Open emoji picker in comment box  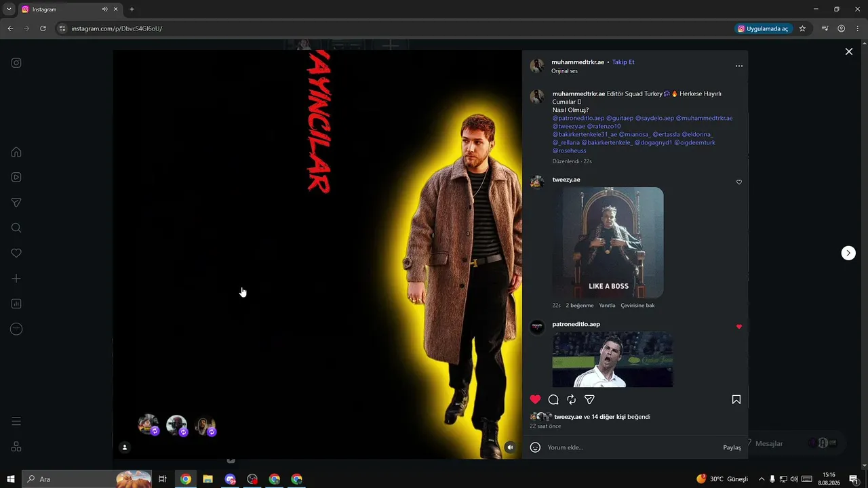[x=535, y=447]
